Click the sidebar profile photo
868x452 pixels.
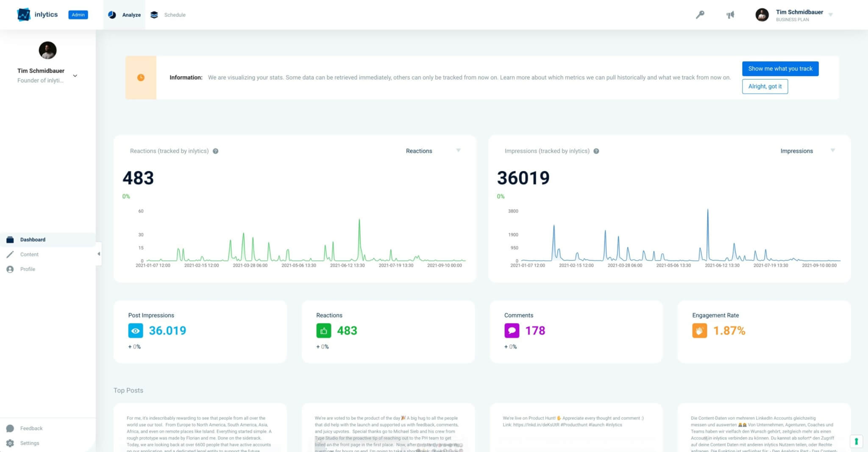click(x=47, y=50)
